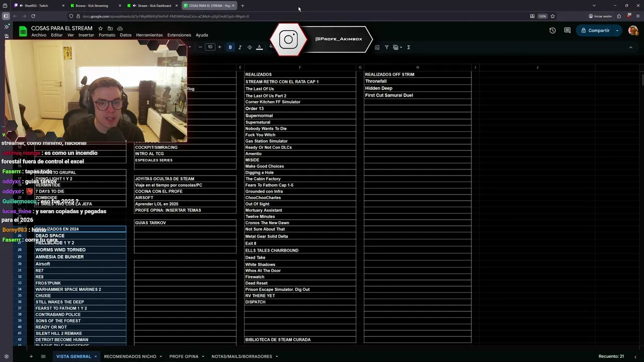
Task: Select row 35 header next to CHUXIE
Action: 20,296
